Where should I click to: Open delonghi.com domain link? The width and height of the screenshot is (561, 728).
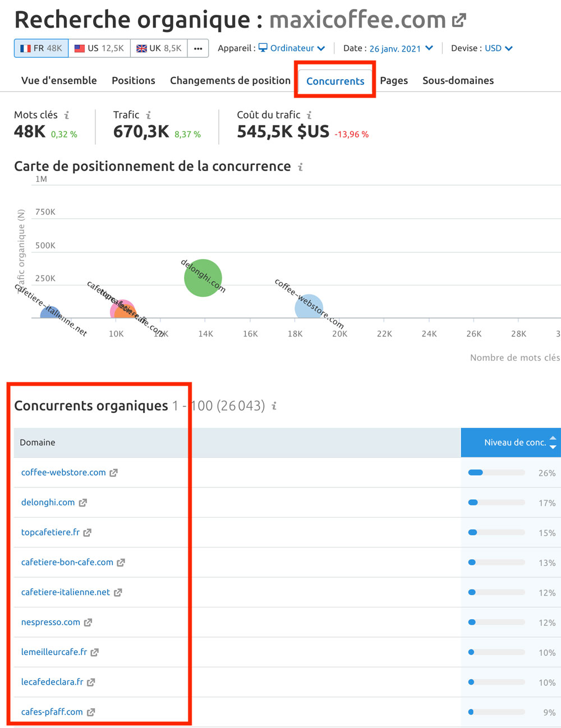[48, 503]
